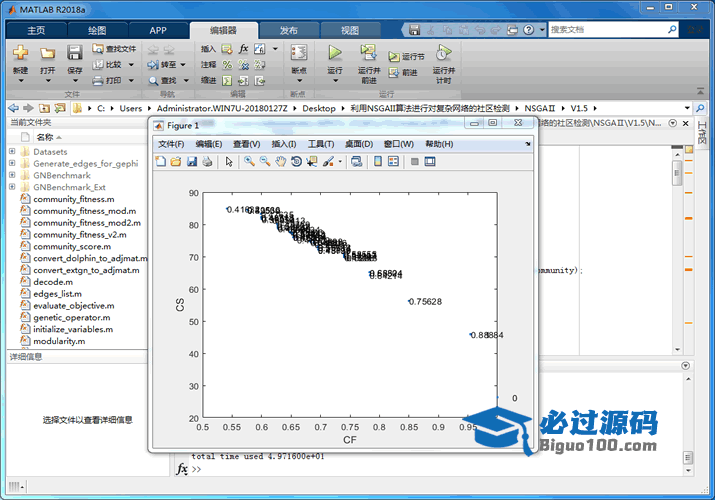Click New Figure icon in Figure 1 toolbar
Image resolution: width=715 pixels, height=500 pixels.
pos(161,161)
